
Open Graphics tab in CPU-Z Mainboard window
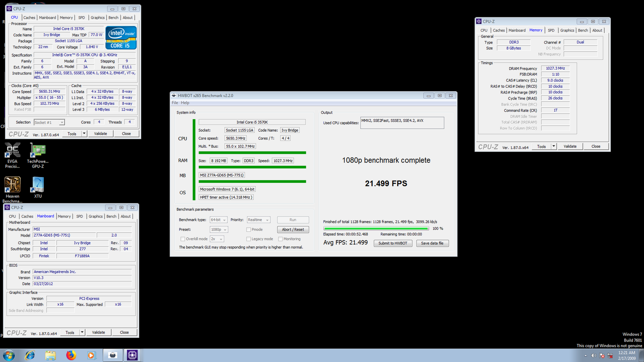click(96, 217)
